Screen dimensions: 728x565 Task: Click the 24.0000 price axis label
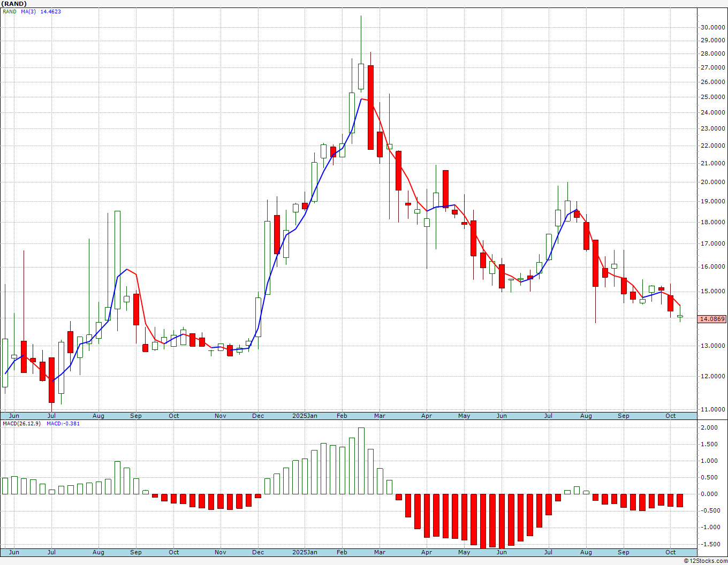click(x=712, y=112)
